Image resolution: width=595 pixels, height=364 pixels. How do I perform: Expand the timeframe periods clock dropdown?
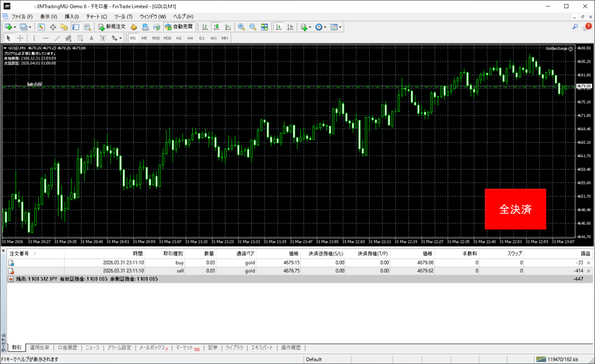tap(325, 27)
